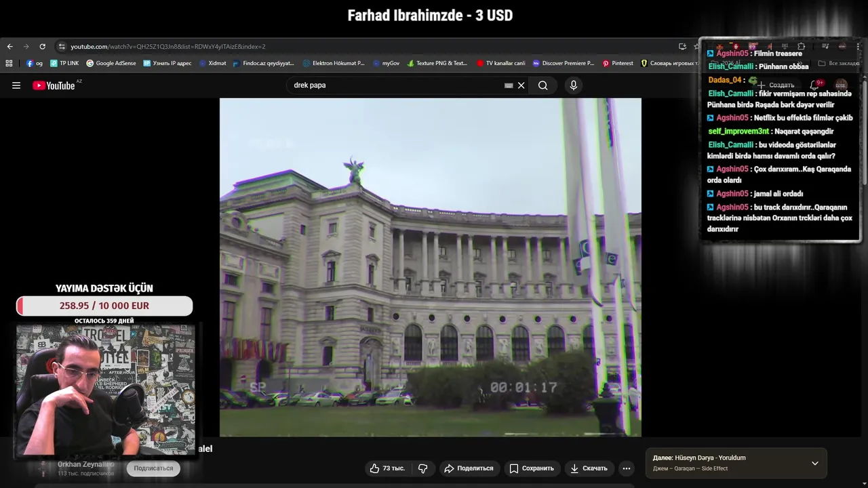Open the Discover Premiere P... bookmark
This screenshot has width=868, height=488.
click(x=564, y=63)
